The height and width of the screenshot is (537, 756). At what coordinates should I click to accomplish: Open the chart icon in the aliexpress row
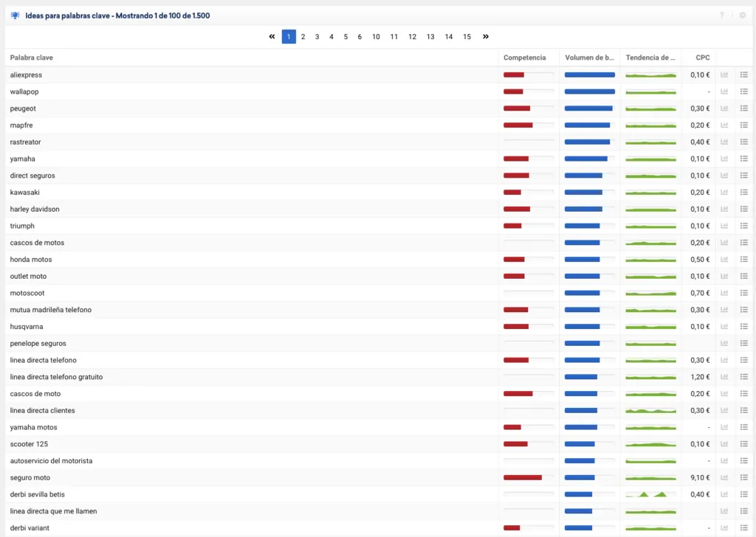tap(724, 75)
